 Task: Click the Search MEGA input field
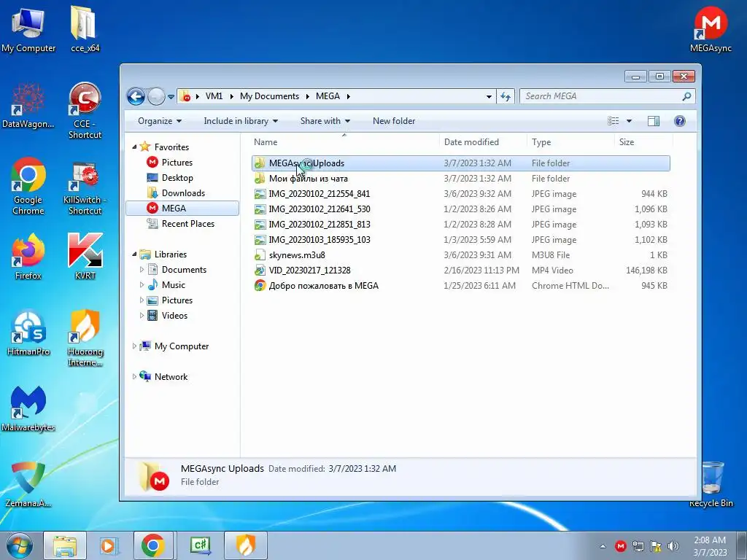[607, 96]
